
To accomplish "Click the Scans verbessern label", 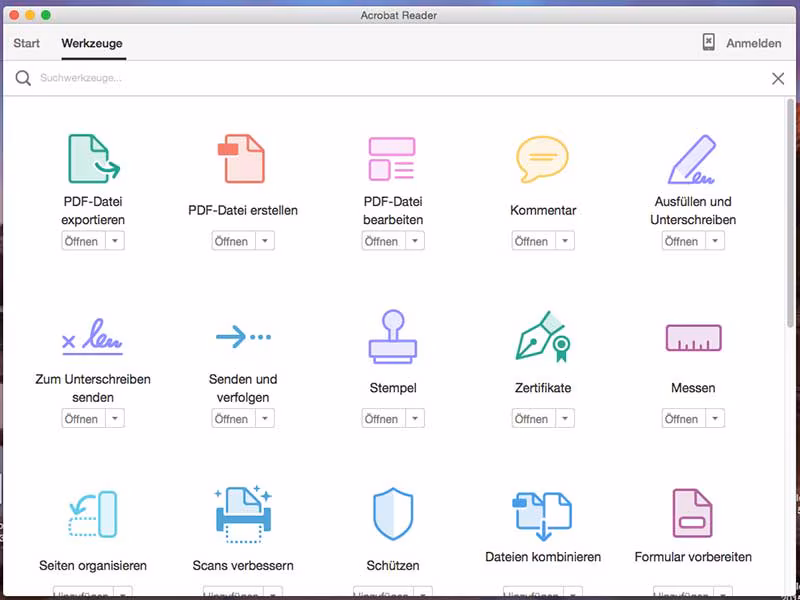I will tap(243, 565).
